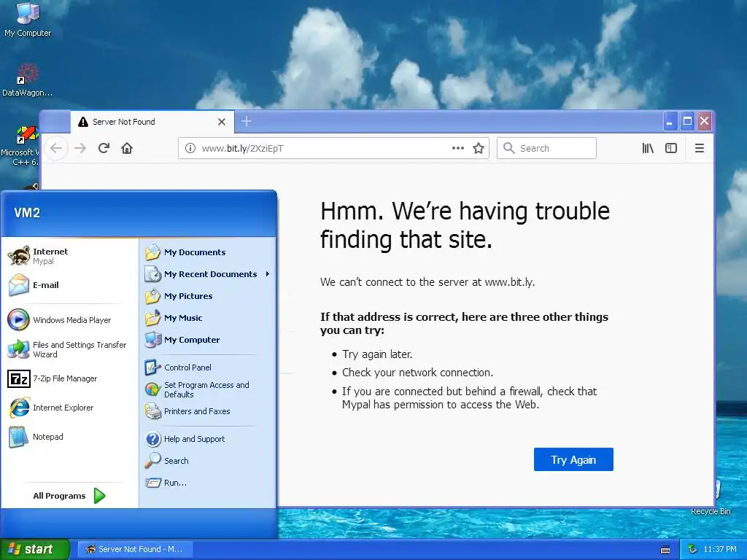Launch Windows Media Player
The image size is (747, 560).
[x=69, y=320]
